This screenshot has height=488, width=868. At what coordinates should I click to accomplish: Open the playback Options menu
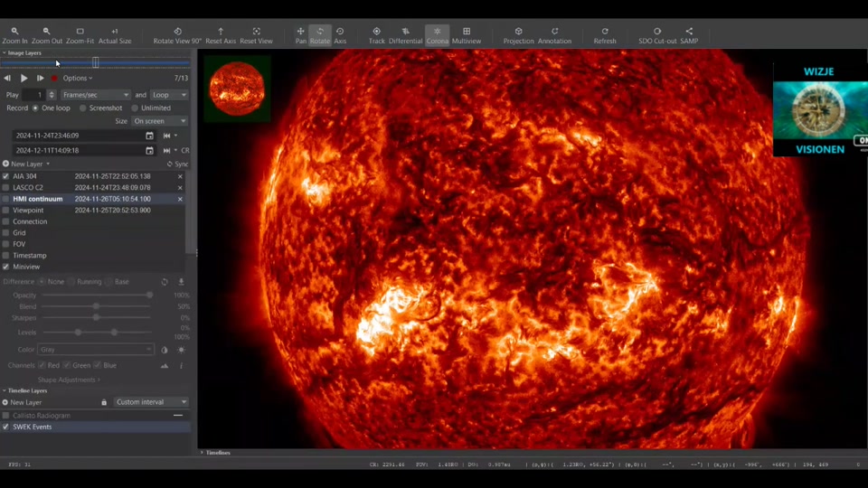[77, 79]
